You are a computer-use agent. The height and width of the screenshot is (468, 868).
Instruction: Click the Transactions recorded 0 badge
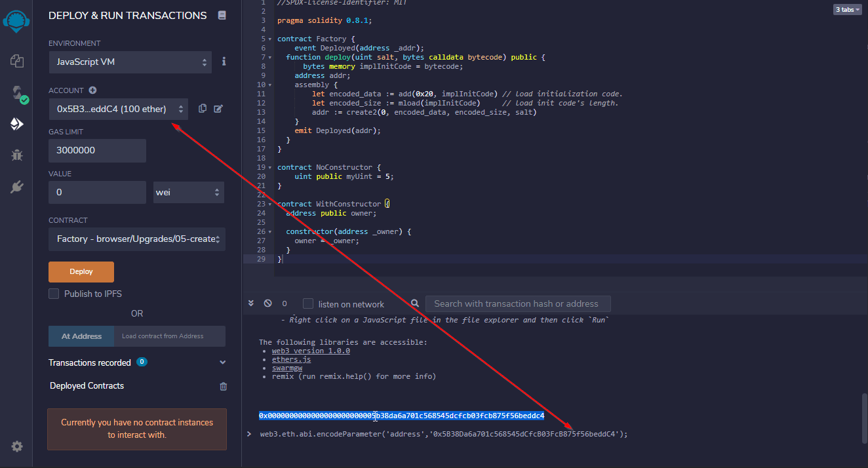pyautogui.click(x=142, y=362)
